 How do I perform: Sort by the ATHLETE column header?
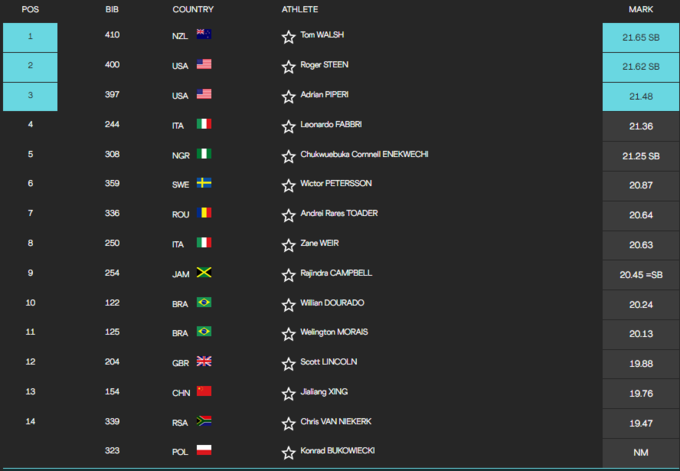pos(300,9)
